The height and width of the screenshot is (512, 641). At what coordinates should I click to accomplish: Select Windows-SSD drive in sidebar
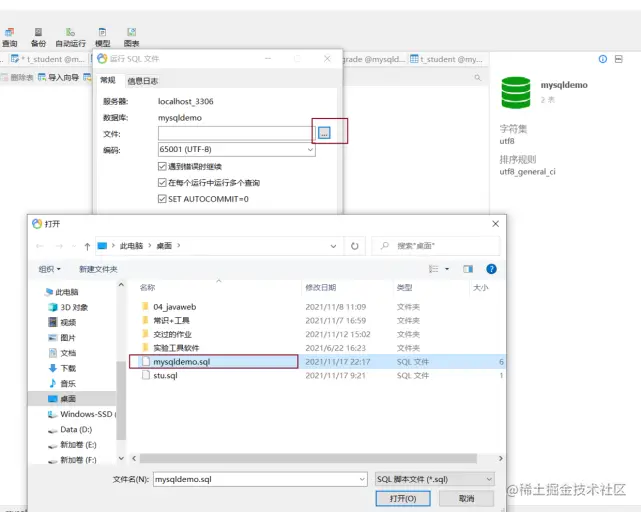tap(81, 414)
